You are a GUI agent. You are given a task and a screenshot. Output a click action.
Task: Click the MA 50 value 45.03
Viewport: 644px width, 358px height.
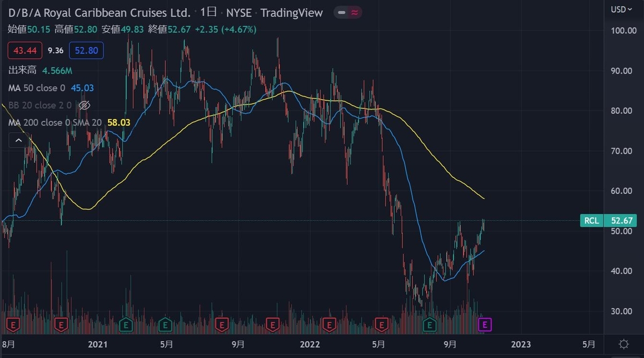click(83, 87)
